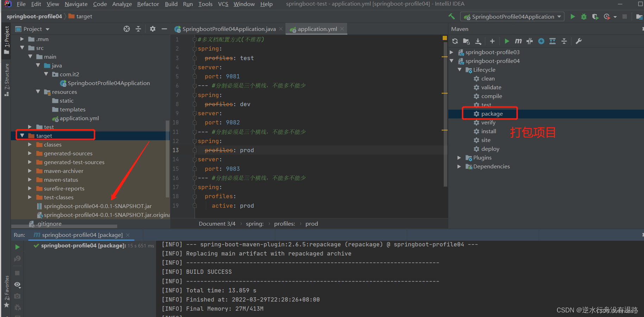Toggle Maven Offline Mode lightning icon
Viewport: 644px width, 317px height.
click(541, 41)
